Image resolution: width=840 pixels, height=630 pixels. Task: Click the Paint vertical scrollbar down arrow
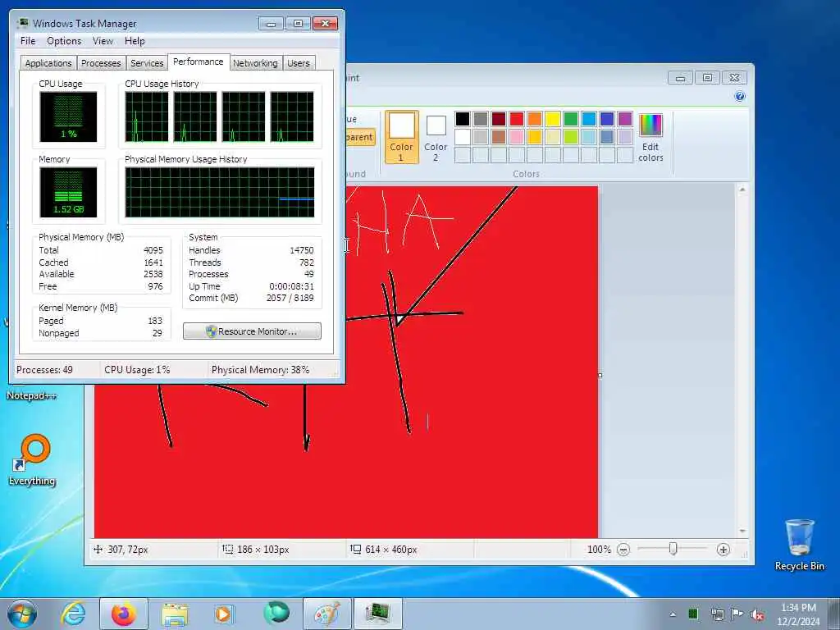click(x=742, y=531)
